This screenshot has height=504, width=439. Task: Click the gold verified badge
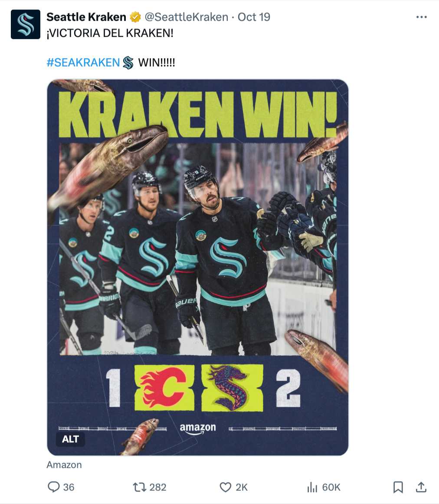tap(135, 17)
